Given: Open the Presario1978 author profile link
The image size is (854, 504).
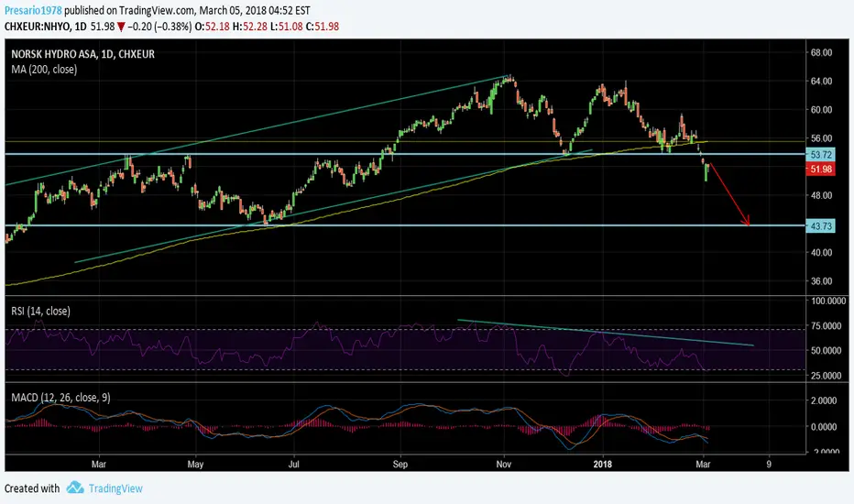Looking at the screenshot, I should [x=33, y=10].
